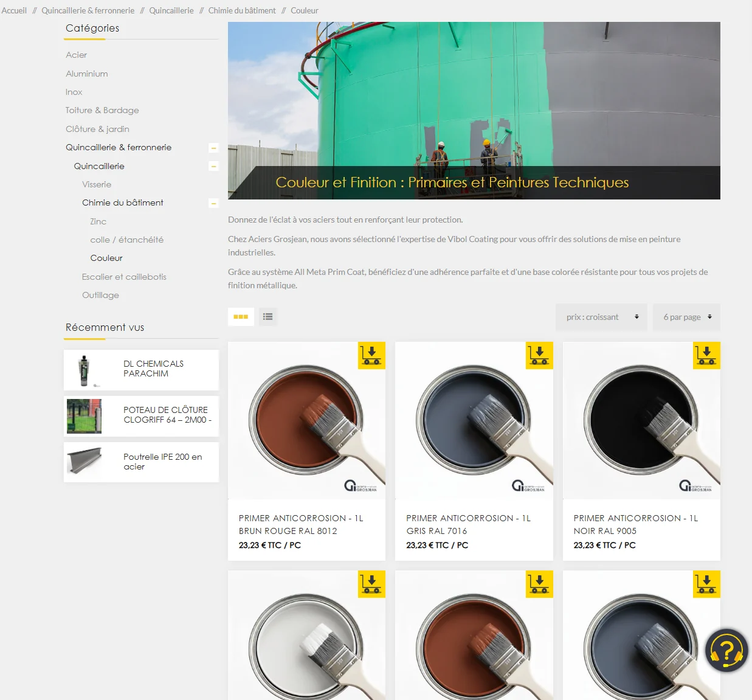The width and height of the screenshot is (752, 700).
Task: Open the white paint can product image
Action: click(x=307, y=636)
